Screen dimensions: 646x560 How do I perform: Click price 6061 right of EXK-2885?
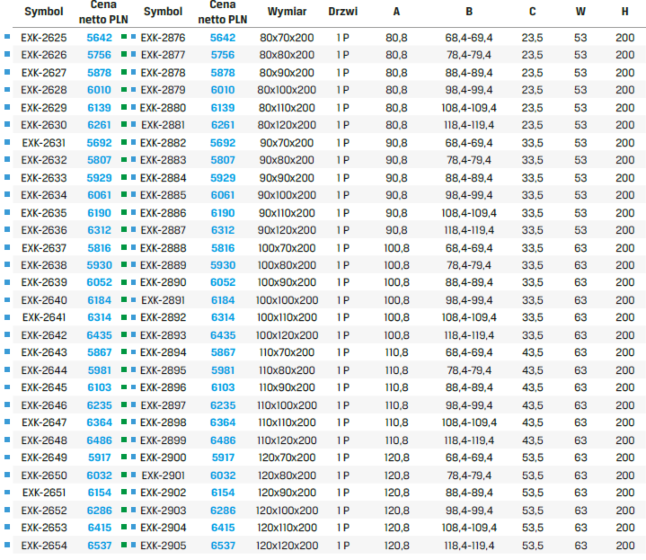(223, 195)
